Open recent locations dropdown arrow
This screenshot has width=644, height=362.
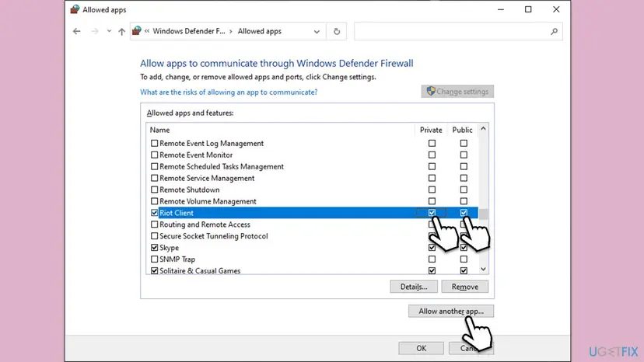point(109,31)
